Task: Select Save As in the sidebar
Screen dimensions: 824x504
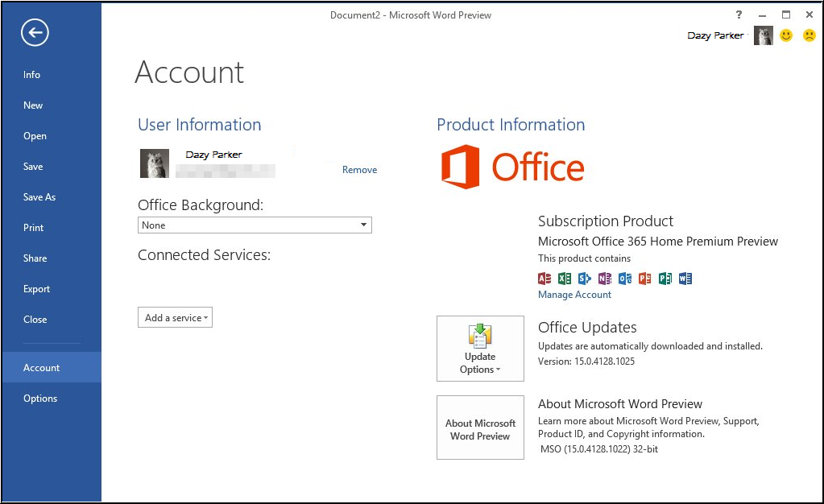Action: (x=39, y=197)
